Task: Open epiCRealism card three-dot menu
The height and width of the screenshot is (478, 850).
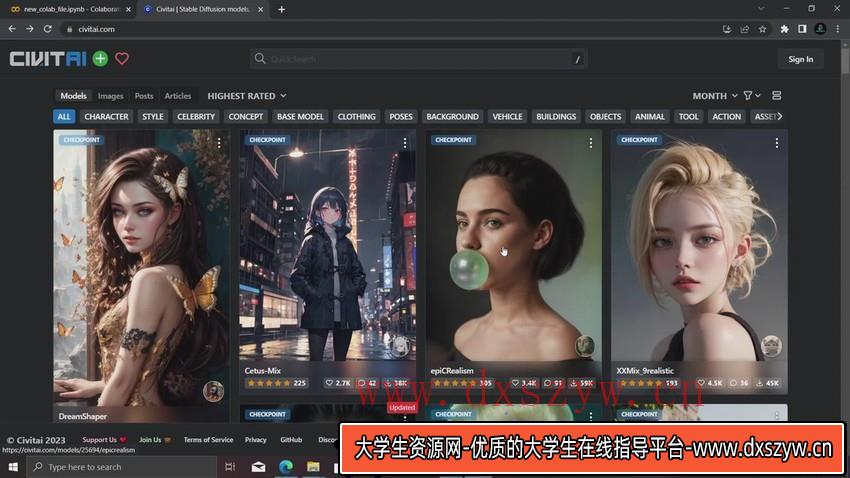Action: (591, 143)
